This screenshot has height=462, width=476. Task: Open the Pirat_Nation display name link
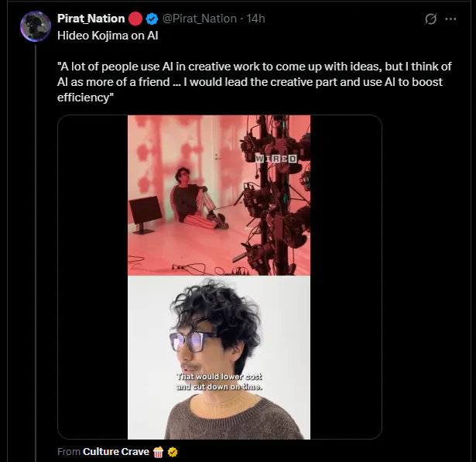pyautogui.click(x=91, y=19)
